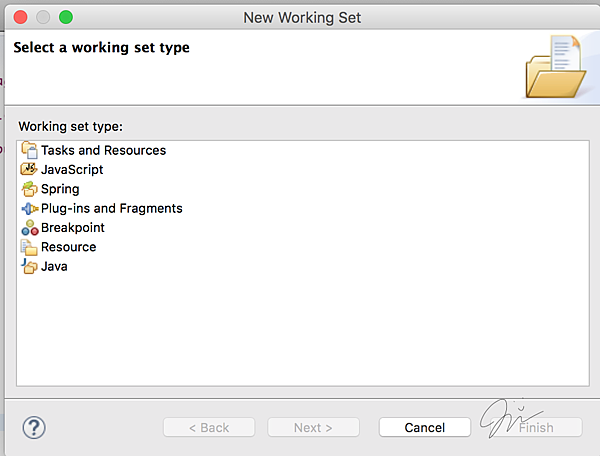Pick the "JavaScript" text label in the list
Screen dimensions: 600x456
coord(72,170)
